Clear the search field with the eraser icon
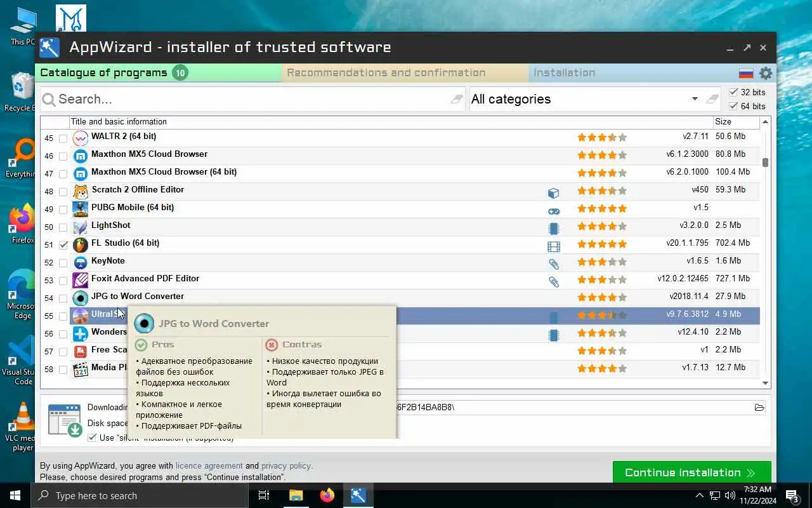 (x=457, y=99)
